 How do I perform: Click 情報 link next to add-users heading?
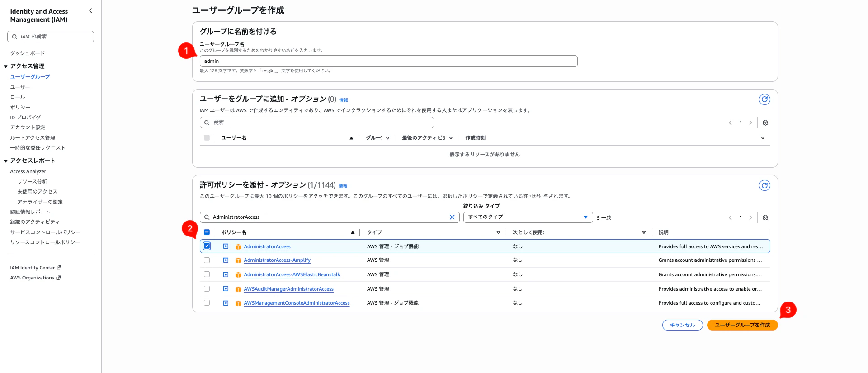pyautogui.click(x=344, y=100)
